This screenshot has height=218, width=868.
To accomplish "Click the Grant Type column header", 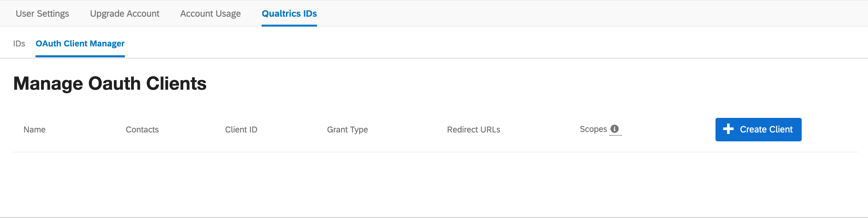I will 347,130.
